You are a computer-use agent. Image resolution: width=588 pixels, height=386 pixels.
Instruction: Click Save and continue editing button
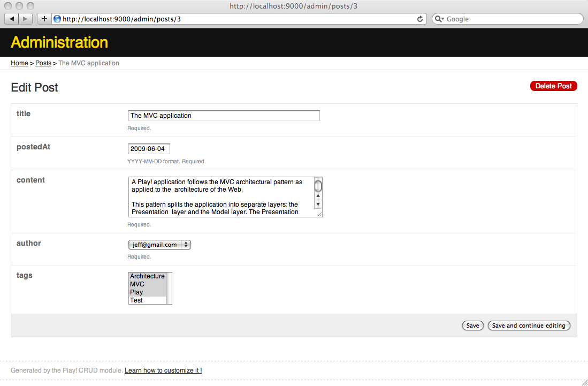529,326
